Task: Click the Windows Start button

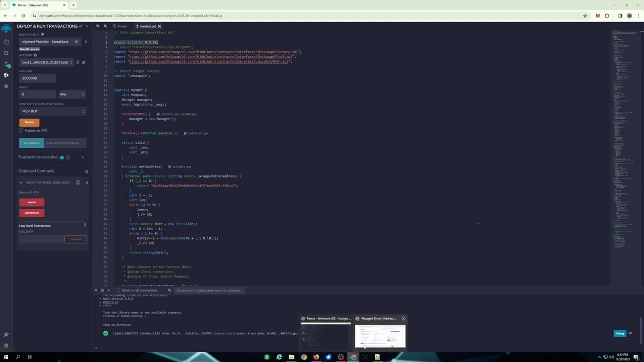Action: coord(6,357)
